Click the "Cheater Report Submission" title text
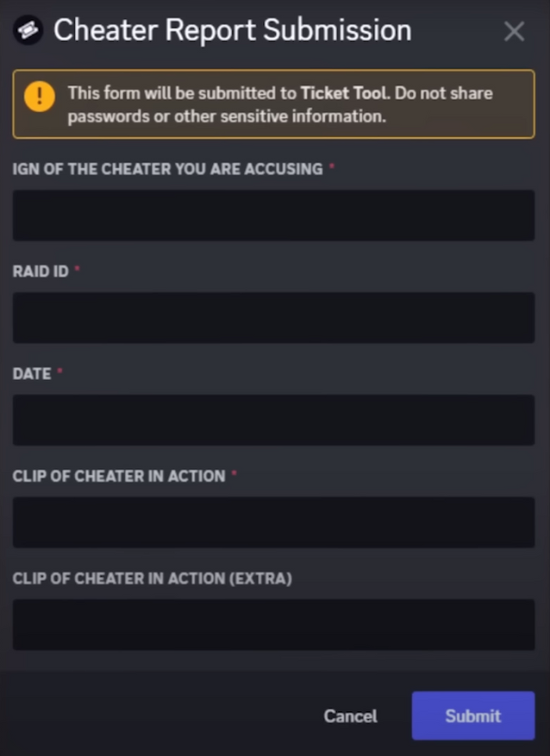550x756 pixels. click(232, 32)
